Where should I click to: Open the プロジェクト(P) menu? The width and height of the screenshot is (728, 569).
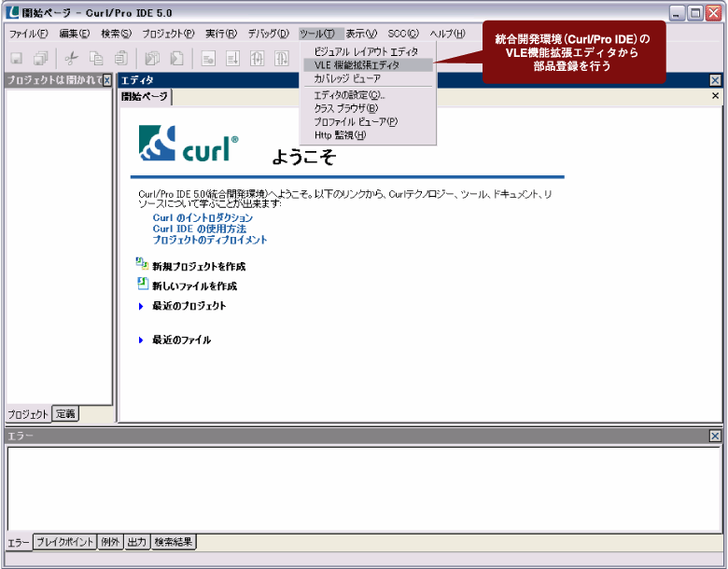coord(168,34)
